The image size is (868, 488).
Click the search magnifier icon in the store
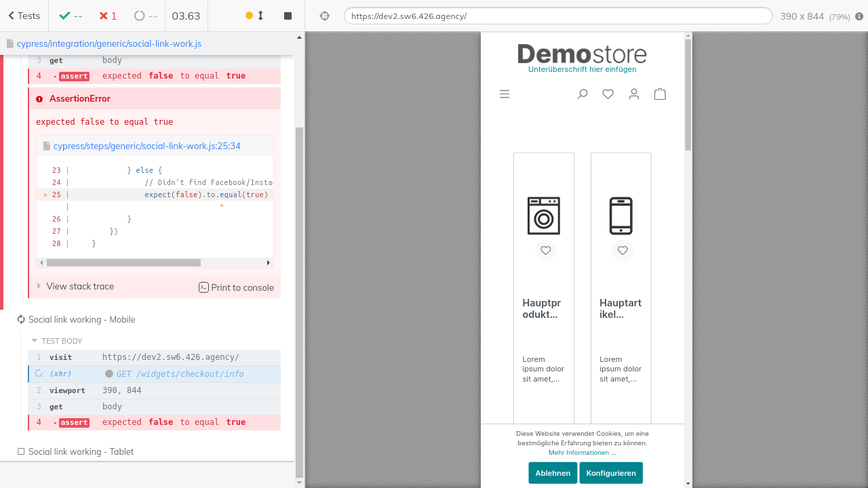pos(582,94)
